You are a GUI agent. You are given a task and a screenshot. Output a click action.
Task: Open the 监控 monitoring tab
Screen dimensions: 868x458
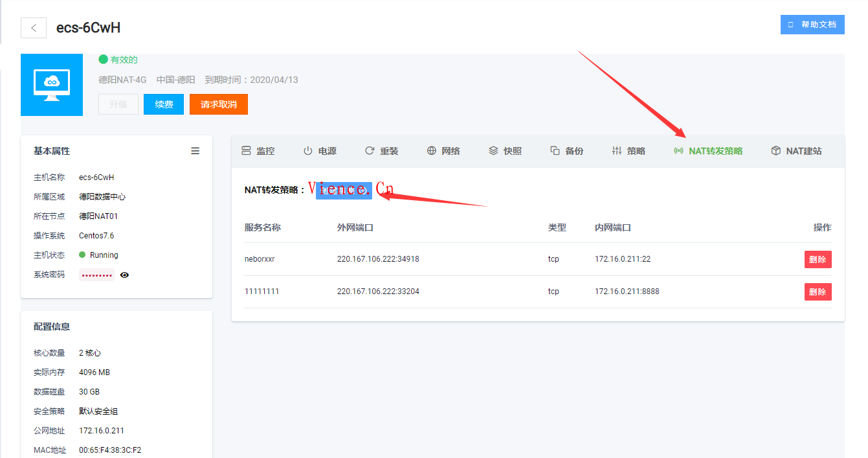tap(258, 151)
